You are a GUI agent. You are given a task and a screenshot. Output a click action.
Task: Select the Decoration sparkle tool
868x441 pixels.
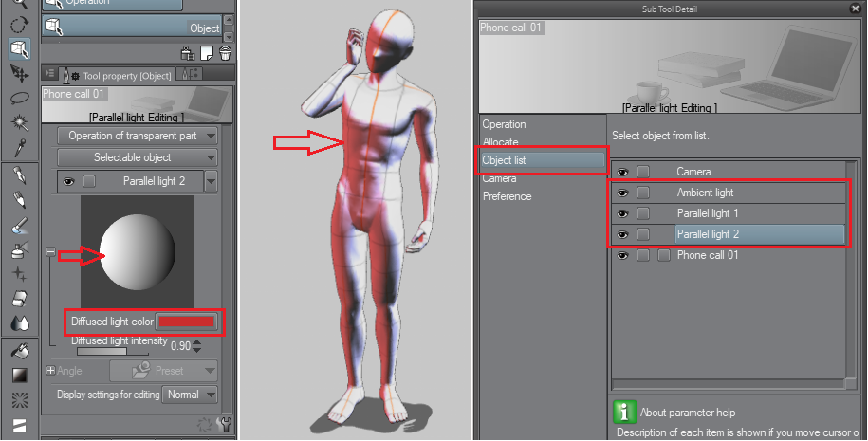[19, 274]
